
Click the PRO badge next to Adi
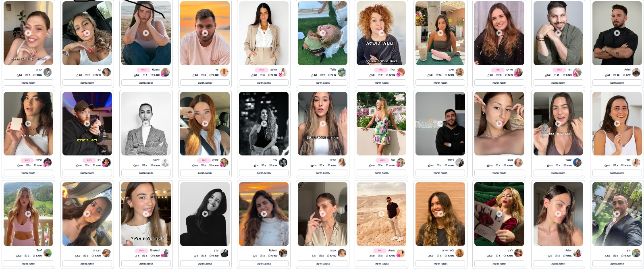pyautogui.click(x=382, y=160)
